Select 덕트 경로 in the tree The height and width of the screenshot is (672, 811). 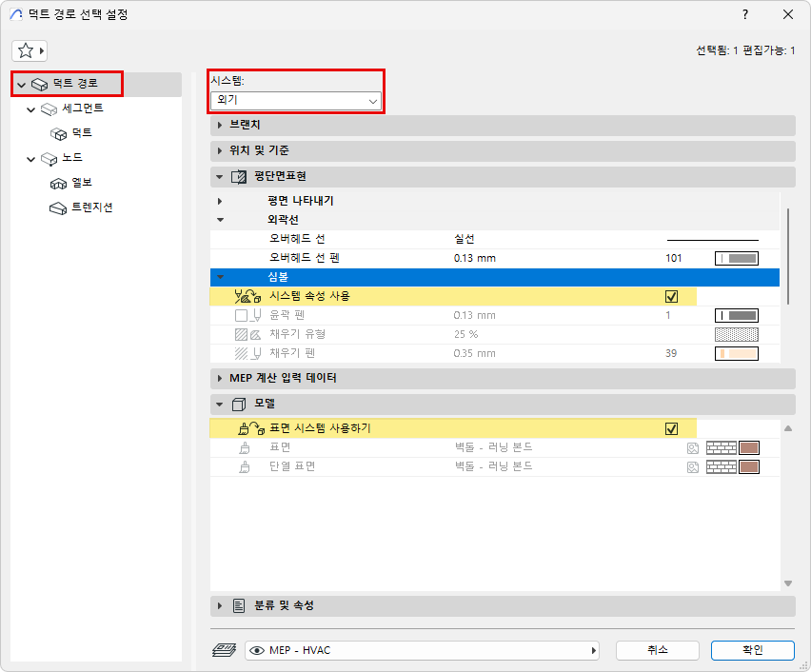pyautogui.click(x=75, y=84)
